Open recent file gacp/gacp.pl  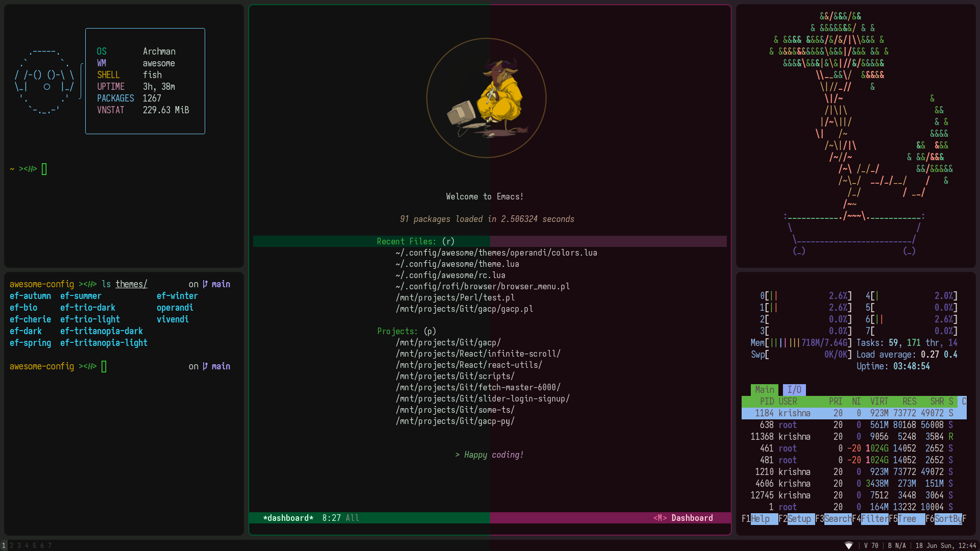coord(464,309)
